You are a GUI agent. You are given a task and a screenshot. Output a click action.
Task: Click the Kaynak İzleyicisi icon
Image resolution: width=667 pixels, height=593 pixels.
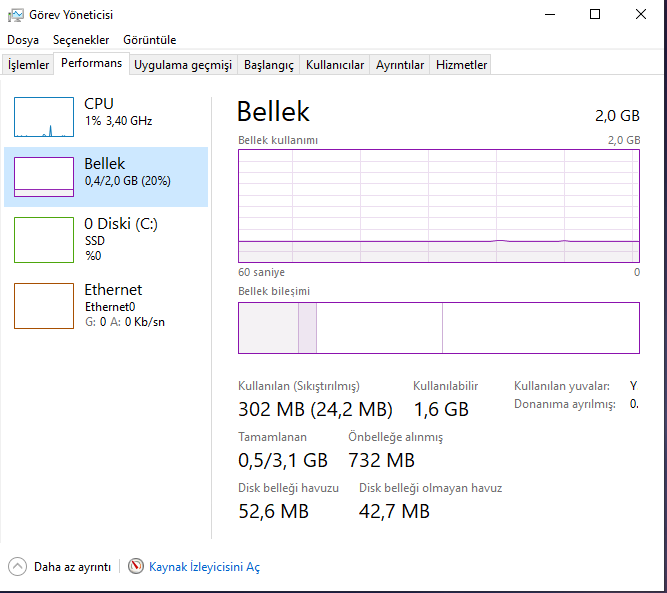[x=136, y=566]
